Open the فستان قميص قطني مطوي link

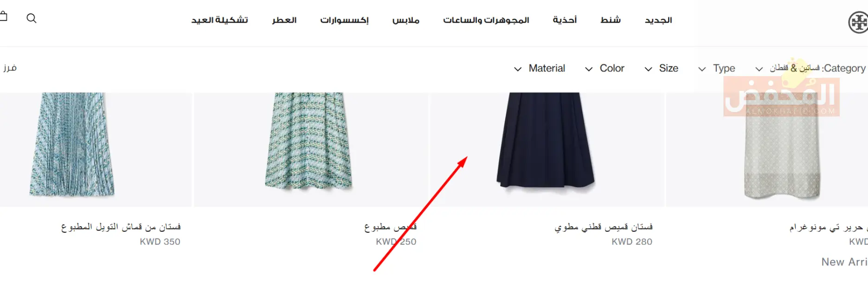(x=604, y=227)
